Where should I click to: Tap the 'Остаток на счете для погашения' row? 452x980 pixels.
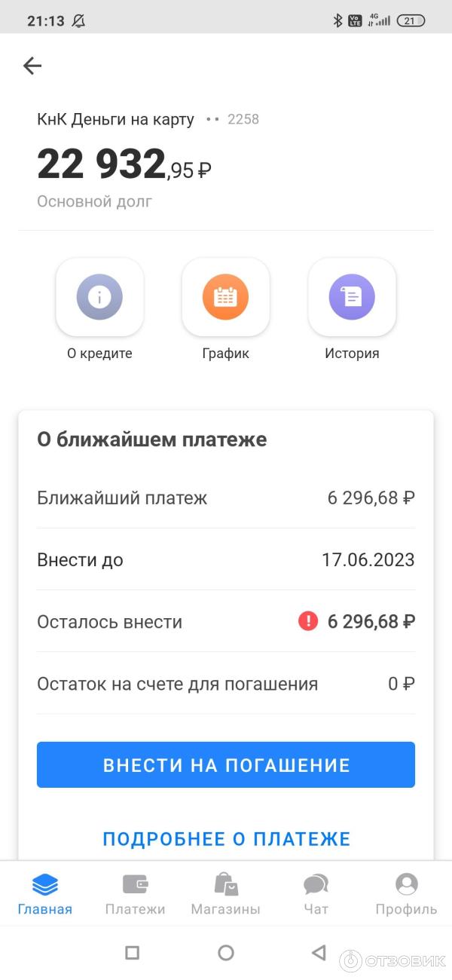click(x=226, y=684)
